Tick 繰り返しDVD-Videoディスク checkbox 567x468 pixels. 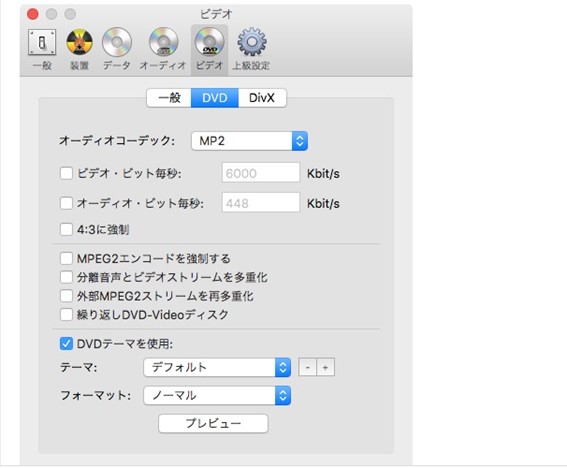[66, 315]
